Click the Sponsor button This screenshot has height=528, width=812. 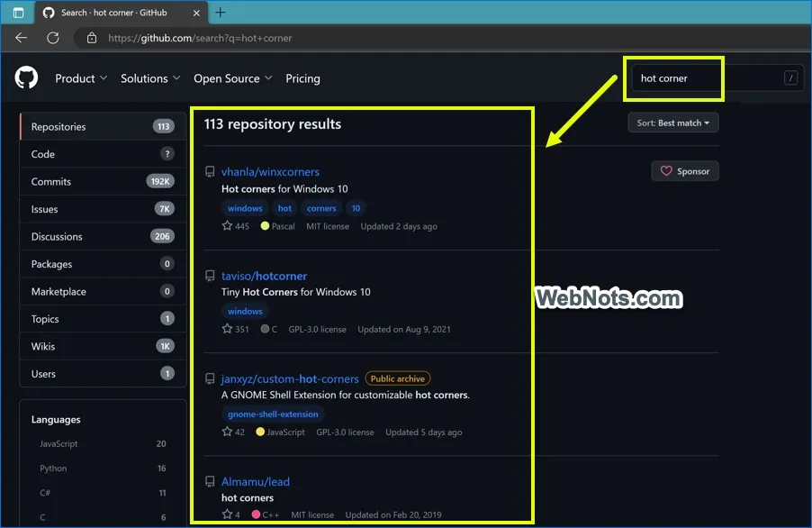(x=684, y=171)
